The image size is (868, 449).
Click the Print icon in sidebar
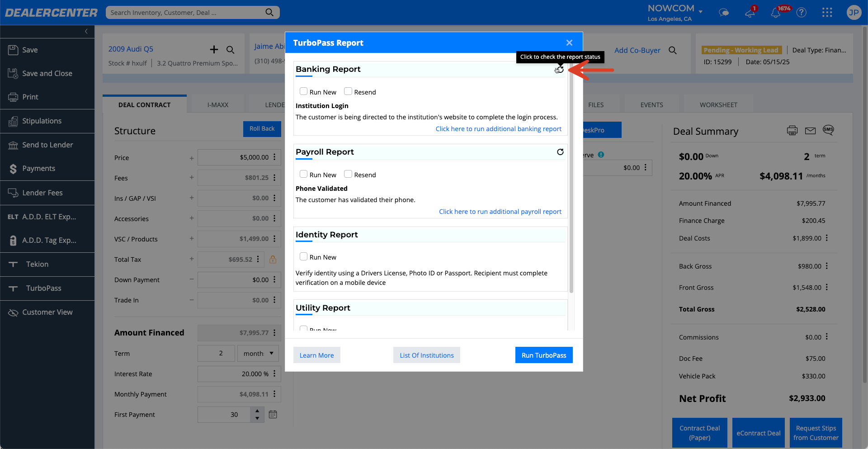(13, 97)
